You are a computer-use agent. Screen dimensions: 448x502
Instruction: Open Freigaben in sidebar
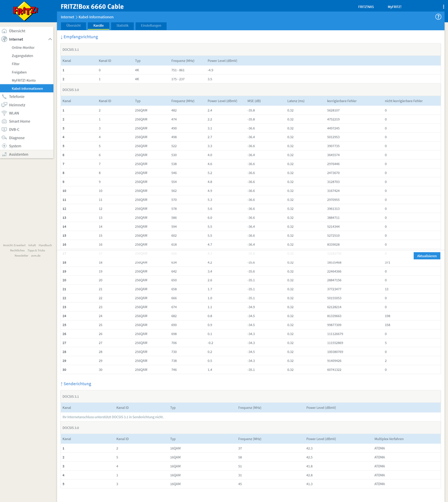coord(19,72)
